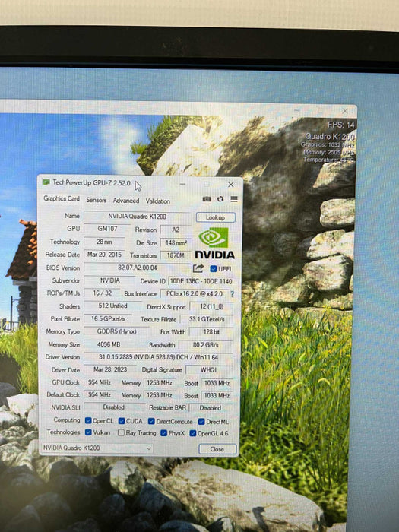
Task: Click the bus interface question mark
Action: [233, 294]
